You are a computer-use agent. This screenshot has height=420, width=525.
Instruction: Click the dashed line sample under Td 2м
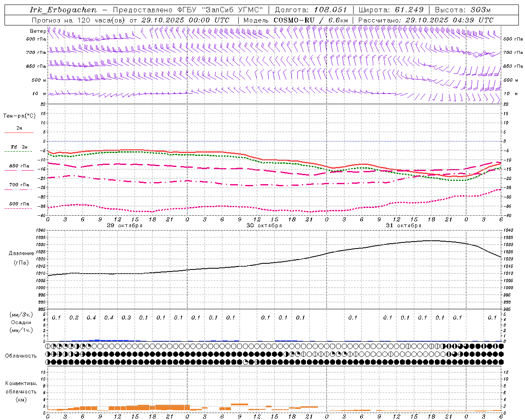(19, 152)
